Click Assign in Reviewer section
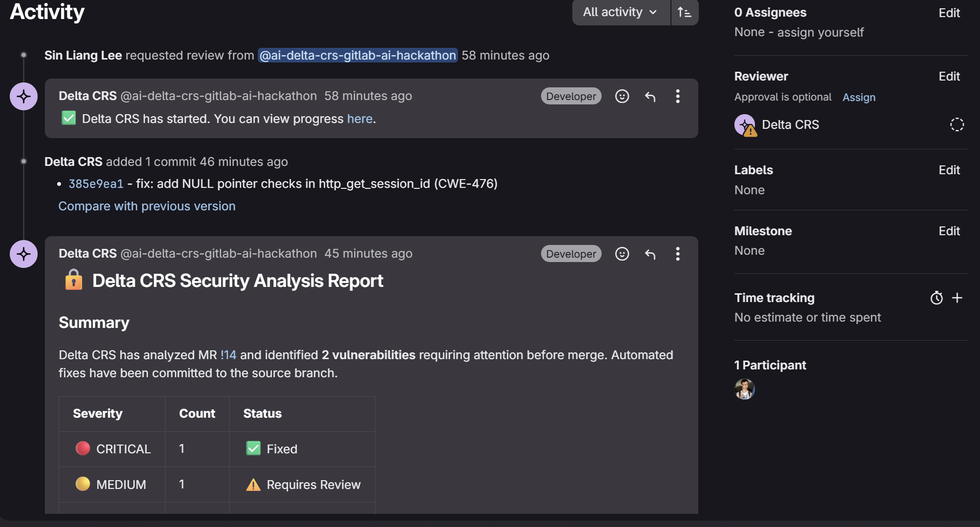Image resolution: width=980 pixels, height=527 pixels. point(858,97)
